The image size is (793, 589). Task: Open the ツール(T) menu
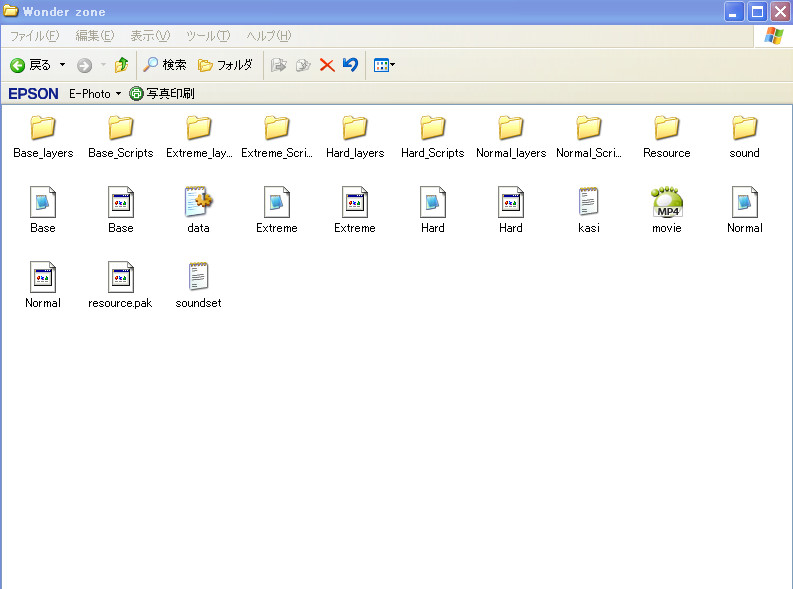click(207, 36)
